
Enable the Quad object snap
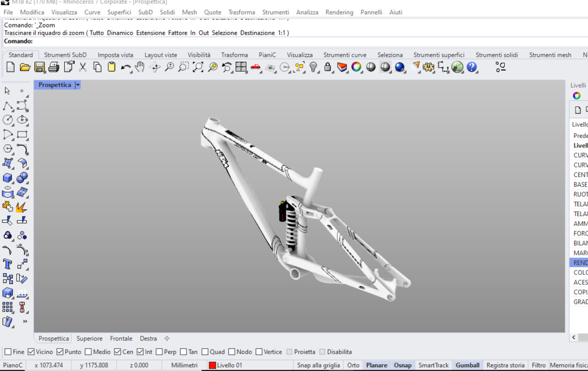click(x=205, y=351)
